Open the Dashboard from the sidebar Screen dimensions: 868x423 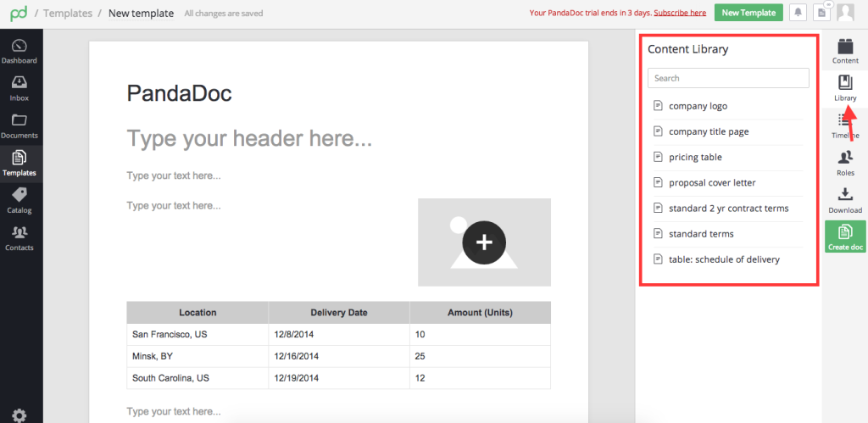point(19,51)
